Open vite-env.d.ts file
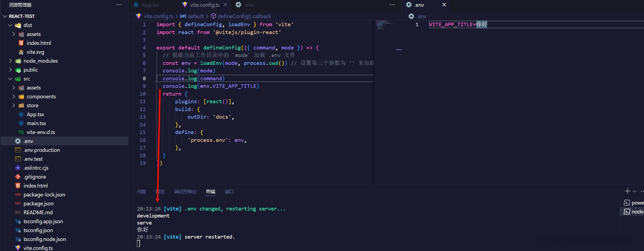 (41, 132)
